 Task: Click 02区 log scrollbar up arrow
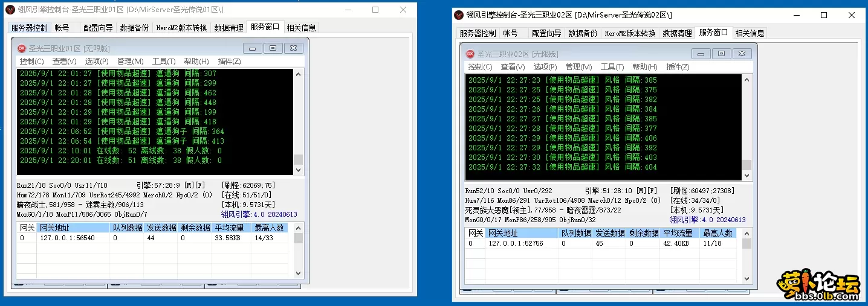747,79
